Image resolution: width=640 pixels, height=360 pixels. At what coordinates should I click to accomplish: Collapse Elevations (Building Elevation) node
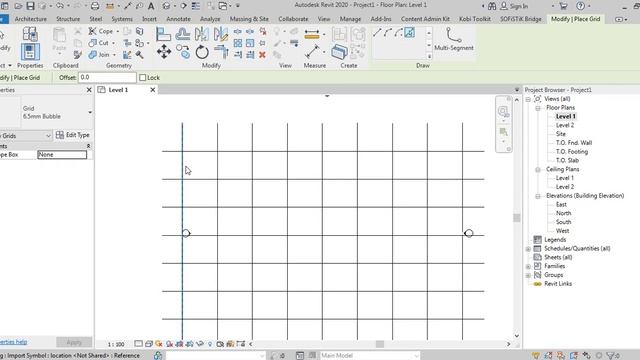click(x=538, y=196)
